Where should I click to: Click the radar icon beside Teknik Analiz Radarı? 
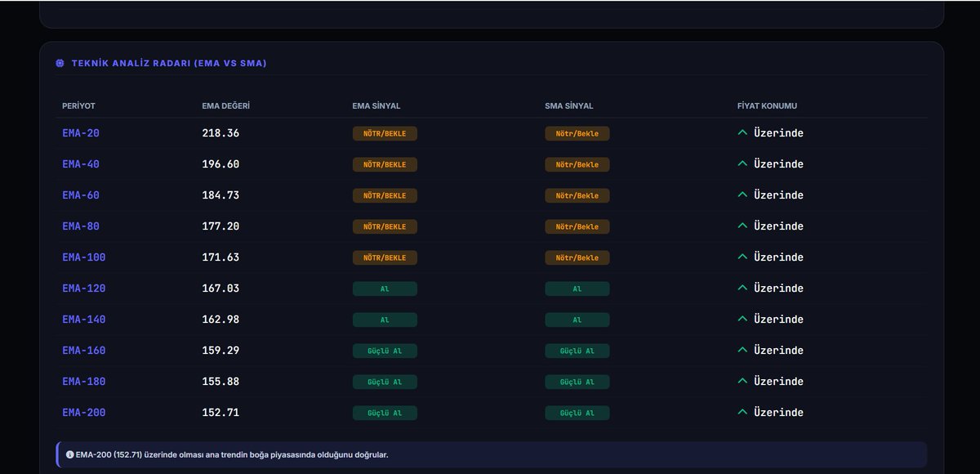pos(60,63)
